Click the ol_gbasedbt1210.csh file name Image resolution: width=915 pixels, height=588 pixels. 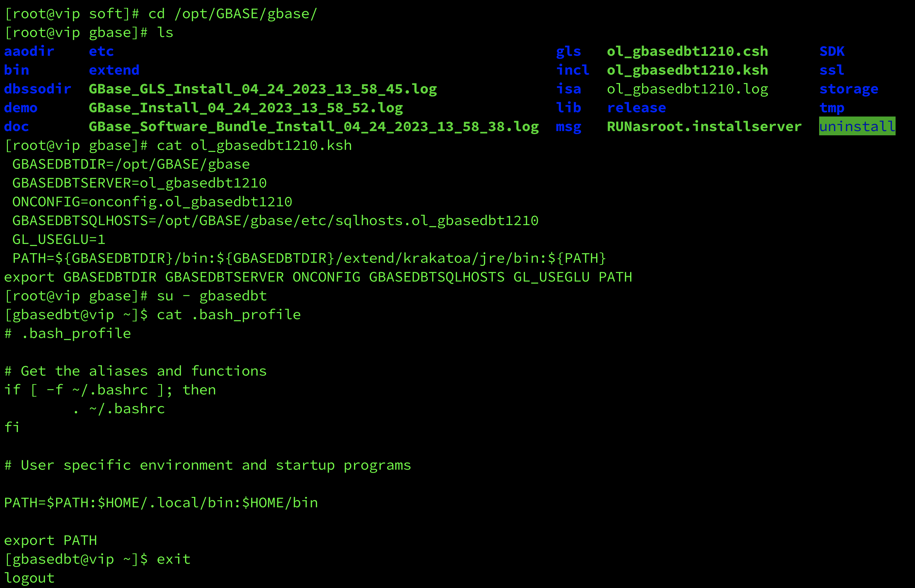coord(687,51)
